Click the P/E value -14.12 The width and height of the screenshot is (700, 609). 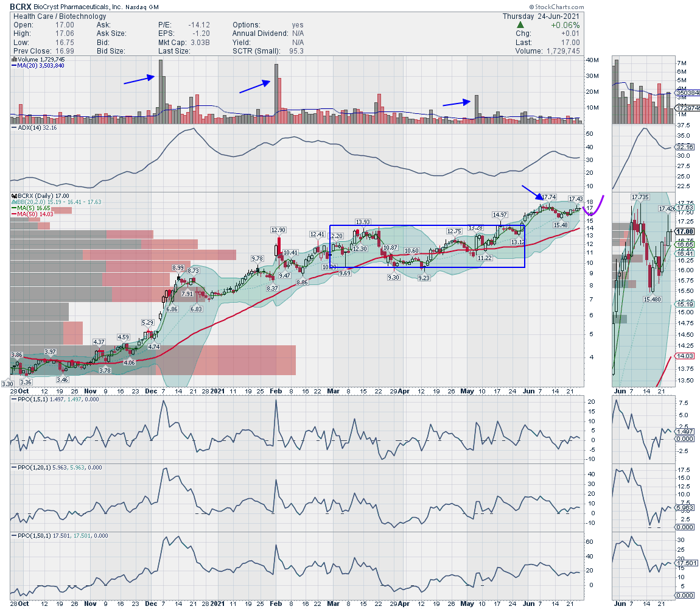click(199, 25)
